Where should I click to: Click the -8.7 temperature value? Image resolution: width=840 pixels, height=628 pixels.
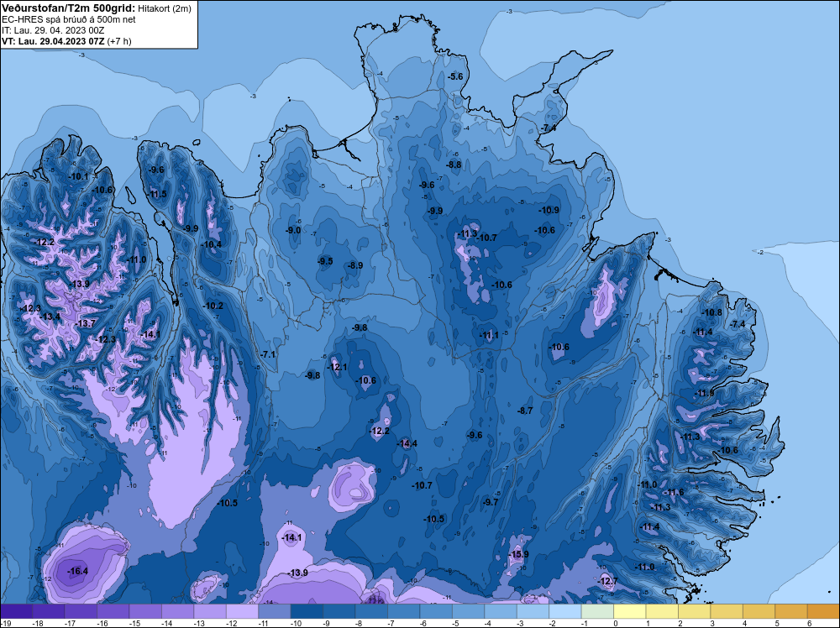click(525, 411)
